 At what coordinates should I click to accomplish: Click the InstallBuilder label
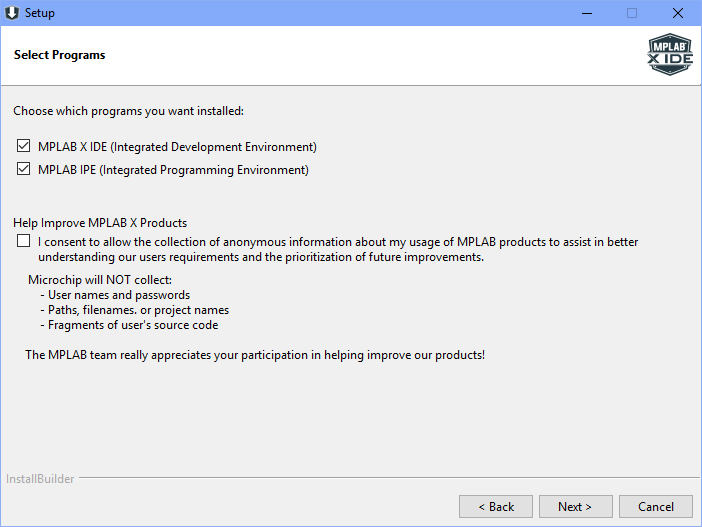(40, 479)
